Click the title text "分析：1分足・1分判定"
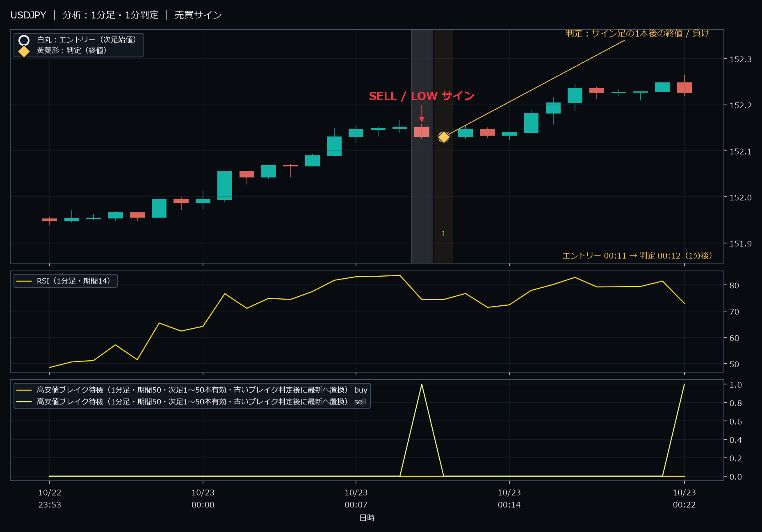762x532 pixels. pyautogui.click(x=110, y=15)
